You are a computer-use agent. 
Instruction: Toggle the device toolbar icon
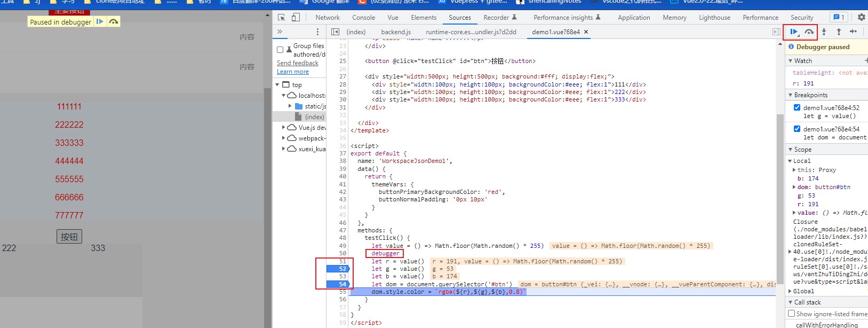(x=296, y=17)
